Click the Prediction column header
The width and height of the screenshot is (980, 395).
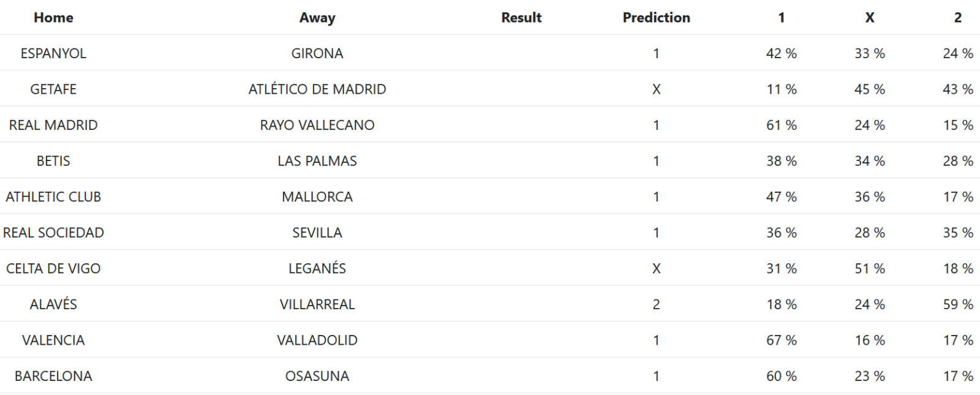(656, 18)
